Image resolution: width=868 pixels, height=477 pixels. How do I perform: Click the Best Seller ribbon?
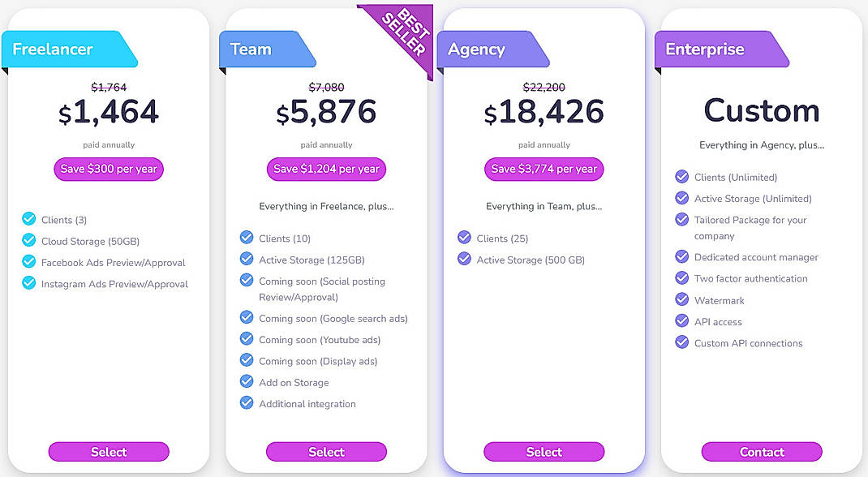point(407,34)
